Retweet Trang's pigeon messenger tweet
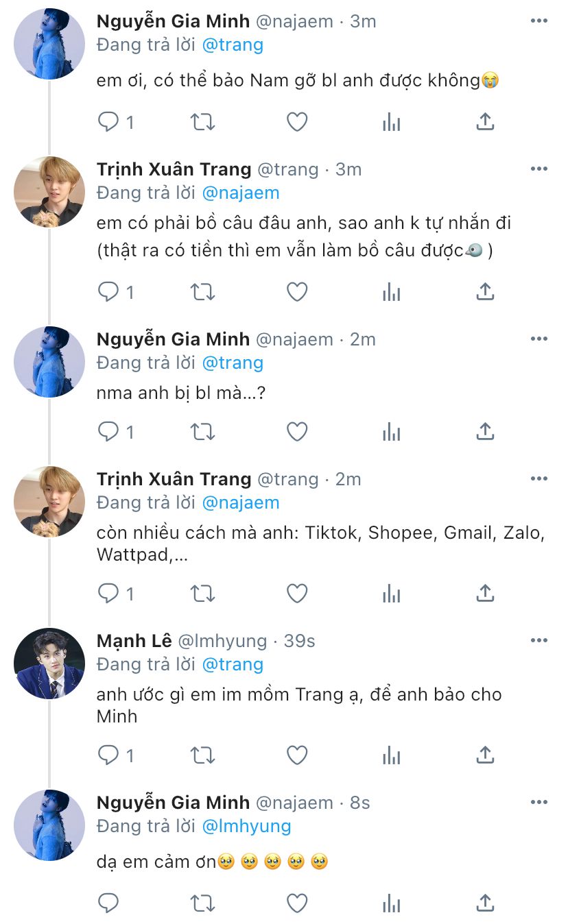This screenshot has height=924, width=568. pos(202,292)
